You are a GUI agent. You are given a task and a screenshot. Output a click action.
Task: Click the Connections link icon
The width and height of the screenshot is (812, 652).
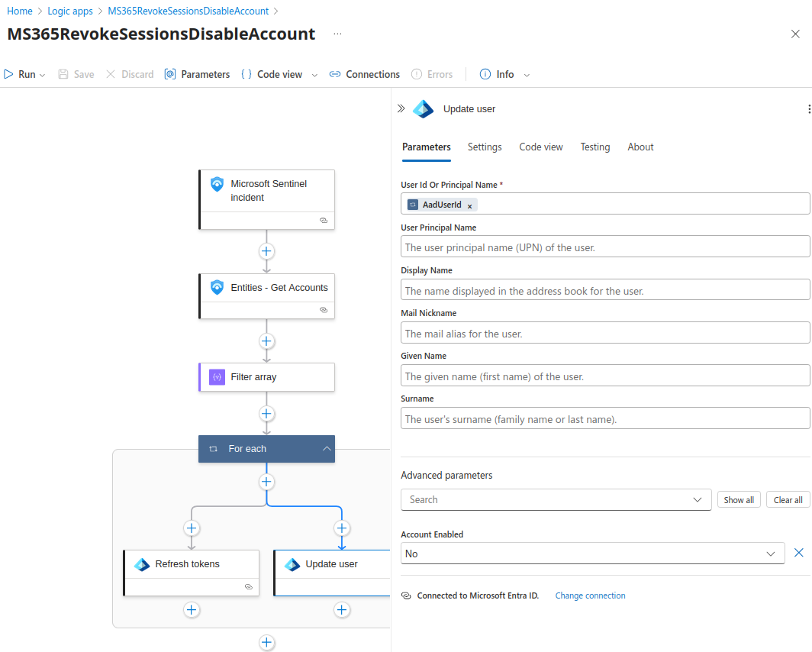click(x=335, y=74)
